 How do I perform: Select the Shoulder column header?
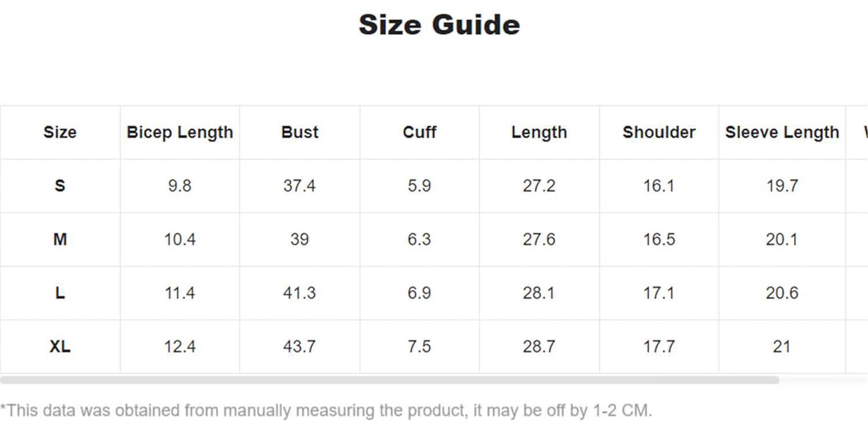659,132
